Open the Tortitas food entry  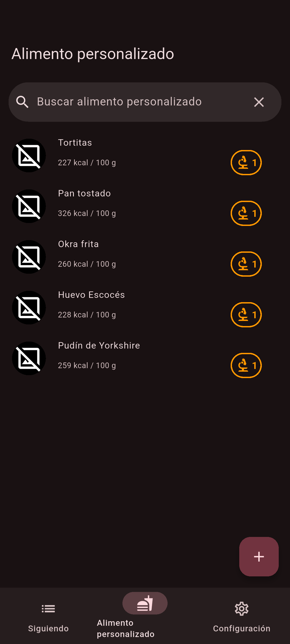click(134, 153)
